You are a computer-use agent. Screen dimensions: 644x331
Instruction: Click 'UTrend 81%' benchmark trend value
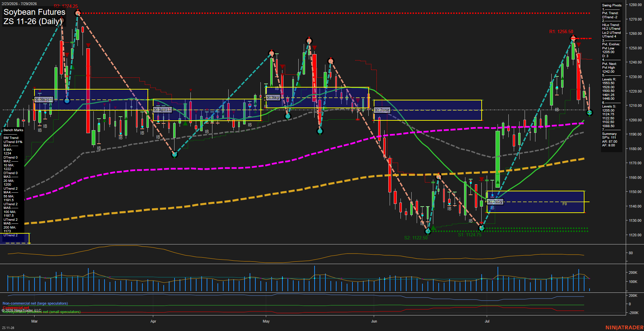click(13, 142)
